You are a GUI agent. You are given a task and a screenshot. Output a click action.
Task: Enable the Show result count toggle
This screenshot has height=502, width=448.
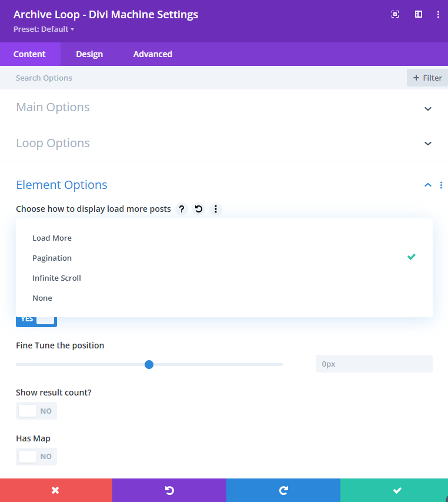tap(36, 411)
